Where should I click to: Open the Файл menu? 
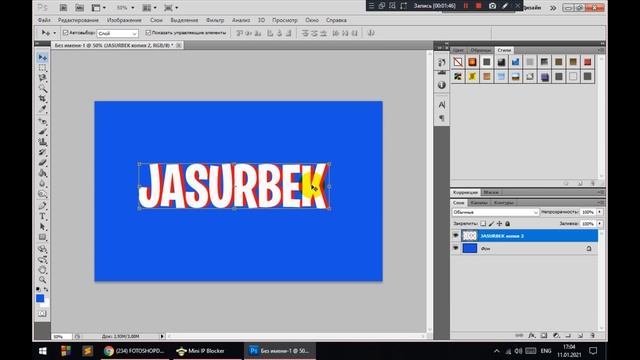pos(44,20)
